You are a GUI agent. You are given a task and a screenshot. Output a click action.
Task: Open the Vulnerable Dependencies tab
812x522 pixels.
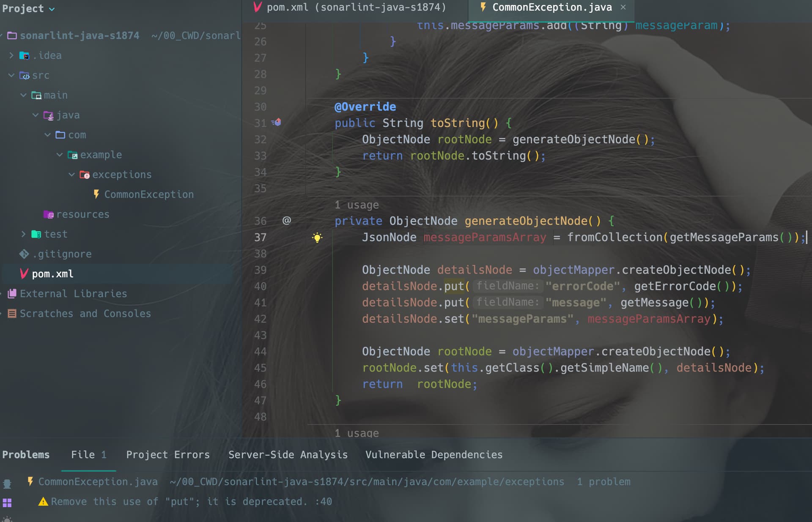(x=434, y=455)
